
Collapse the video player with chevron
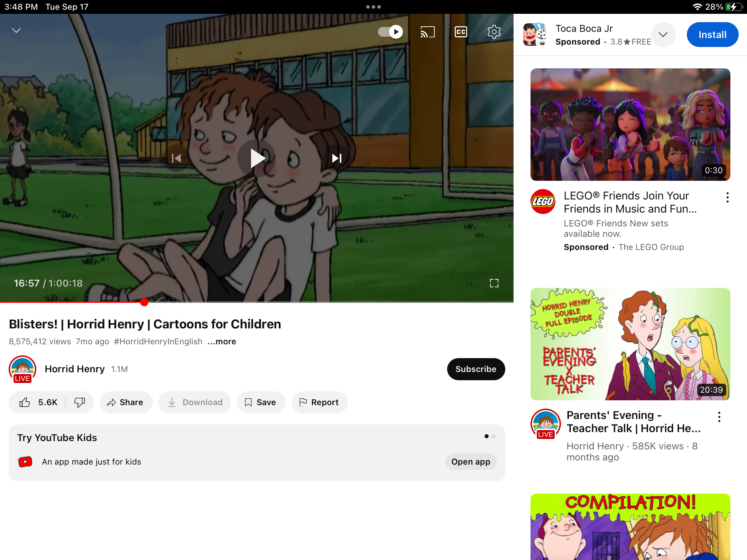click(16, 30)
